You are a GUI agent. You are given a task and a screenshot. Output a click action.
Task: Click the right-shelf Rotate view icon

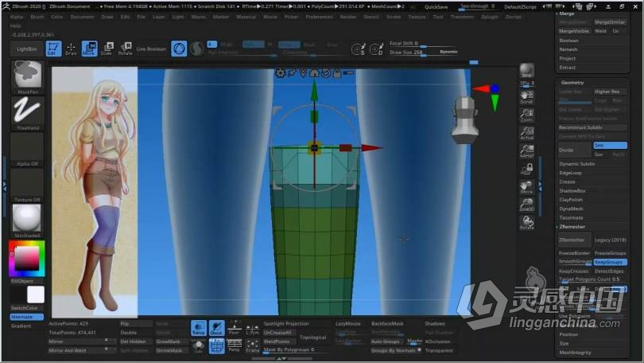click(527, 222)
